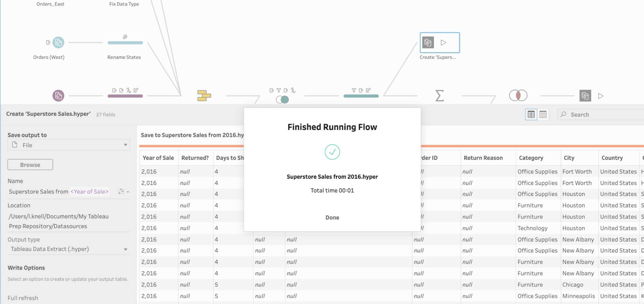
Task: Click the Orders (West) input step icon
Action: coord(58,43)
